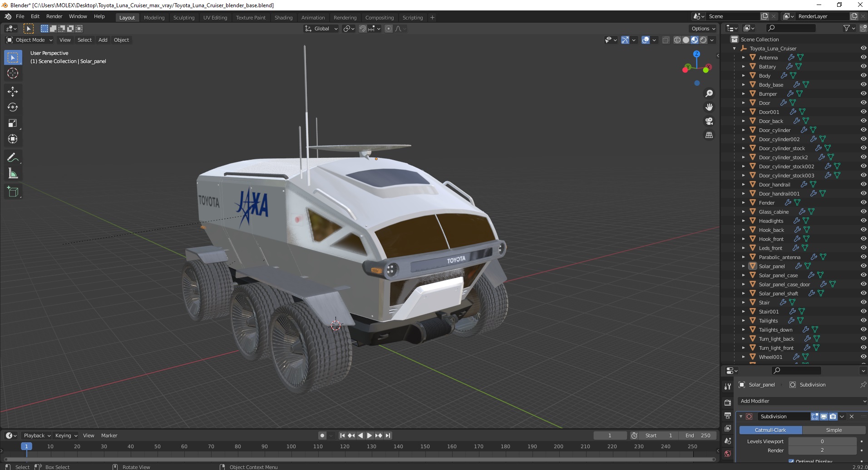
Task: Choose the Add Cube tool
Action: [x=13, y=192]
